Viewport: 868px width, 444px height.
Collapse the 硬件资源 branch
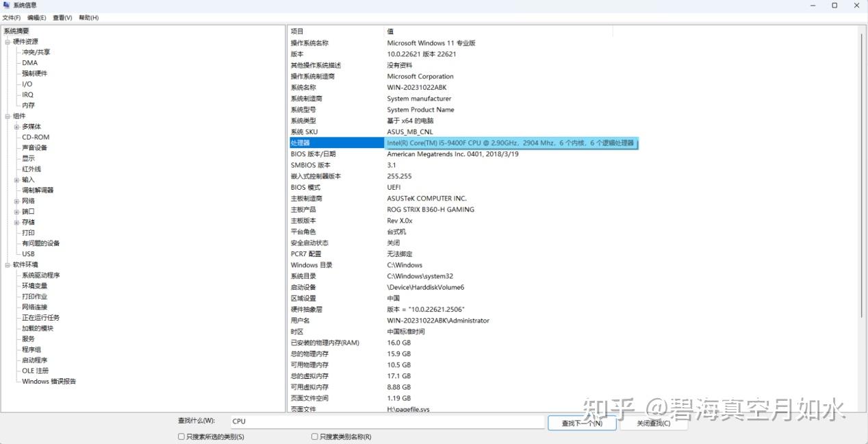point(7,41)
